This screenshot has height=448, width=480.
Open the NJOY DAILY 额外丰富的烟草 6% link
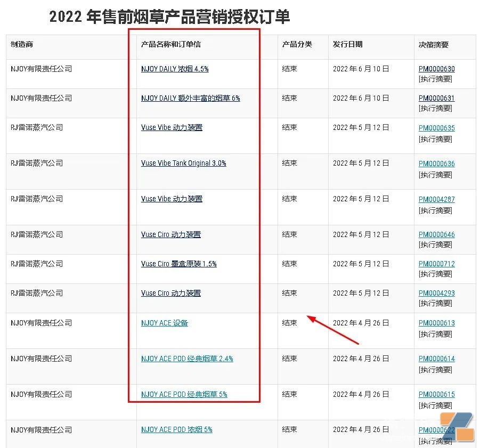click(x=190, y=98)
